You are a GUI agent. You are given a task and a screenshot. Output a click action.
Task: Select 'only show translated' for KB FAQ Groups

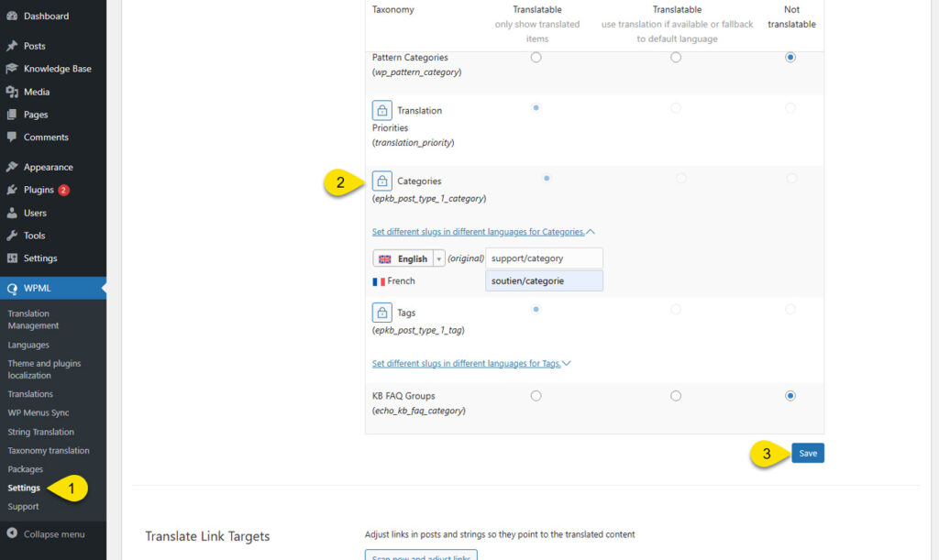(x=536, y=395)
